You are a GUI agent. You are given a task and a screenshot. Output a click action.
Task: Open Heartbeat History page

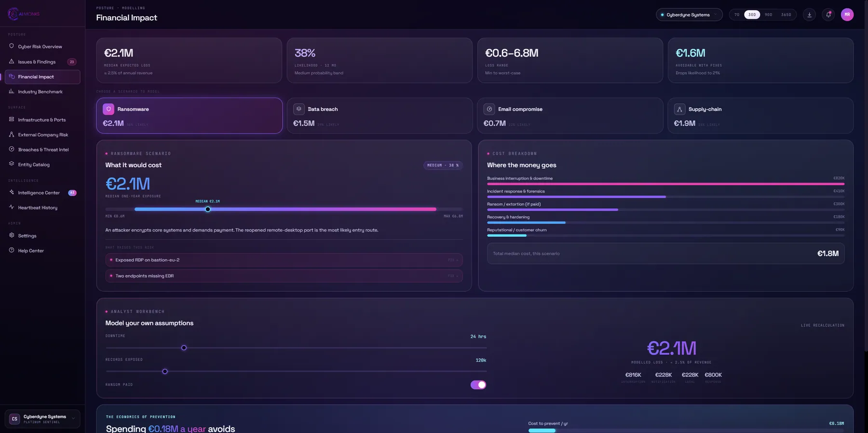click(42, 207)
